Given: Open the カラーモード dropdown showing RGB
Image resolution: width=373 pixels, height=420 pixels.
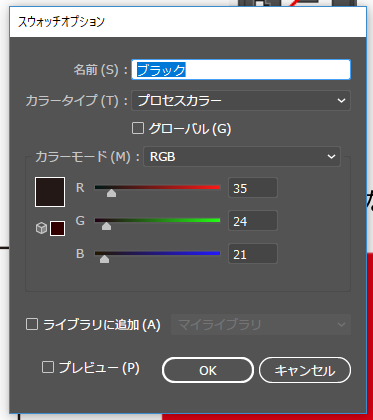Looking at the screenshot, I should 242,156.
